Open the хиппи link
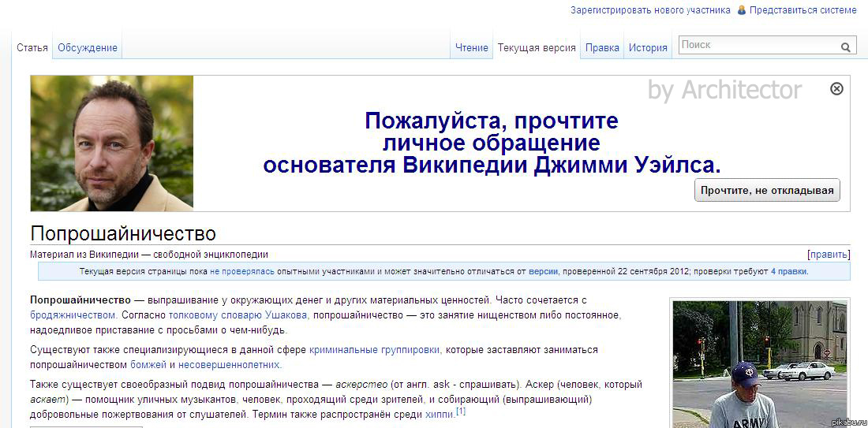868x428 pixels. pos(440,414)
